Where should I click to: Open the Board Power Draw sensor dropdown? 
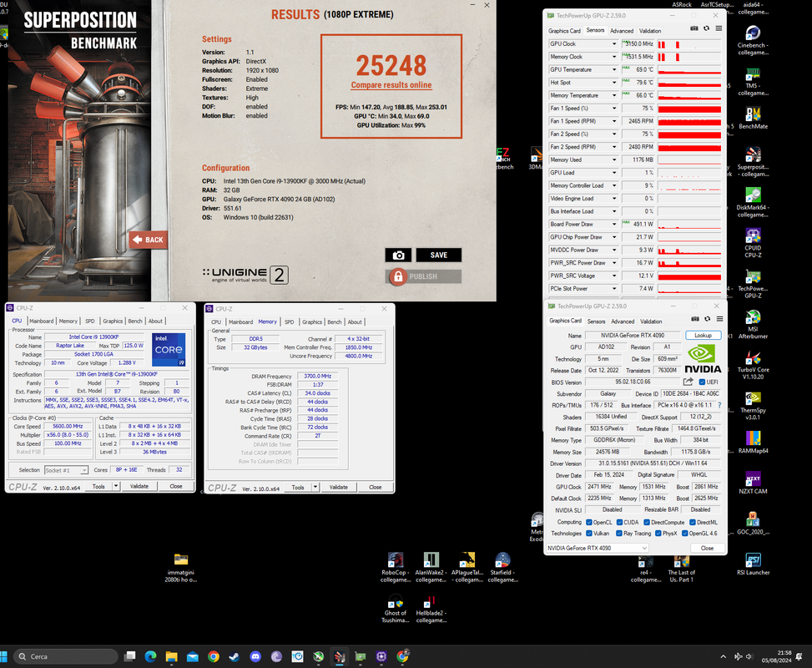[x=614, y=225]
